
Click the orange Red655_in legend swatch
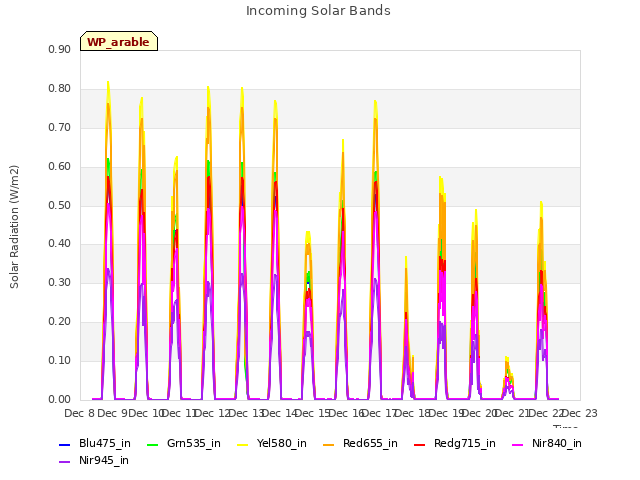(x=329, y=445)
